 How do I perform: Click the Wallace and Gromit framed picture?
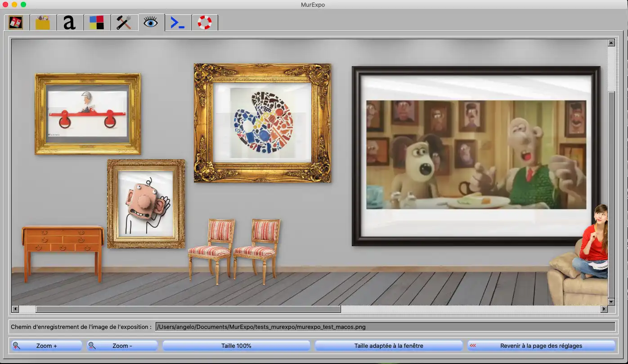pyautogui.click(x=476, y=156)
